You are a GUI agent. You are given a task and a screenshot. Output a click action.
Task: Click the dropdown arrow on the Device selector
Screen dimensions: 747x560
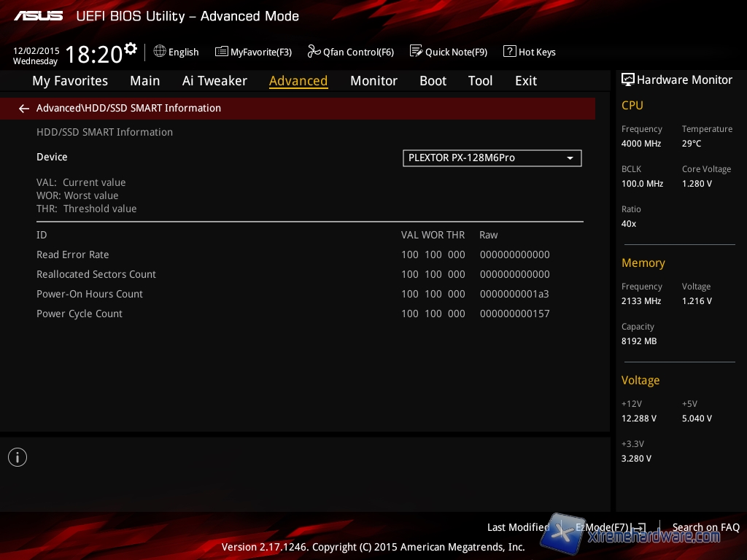tap(570, 158)
